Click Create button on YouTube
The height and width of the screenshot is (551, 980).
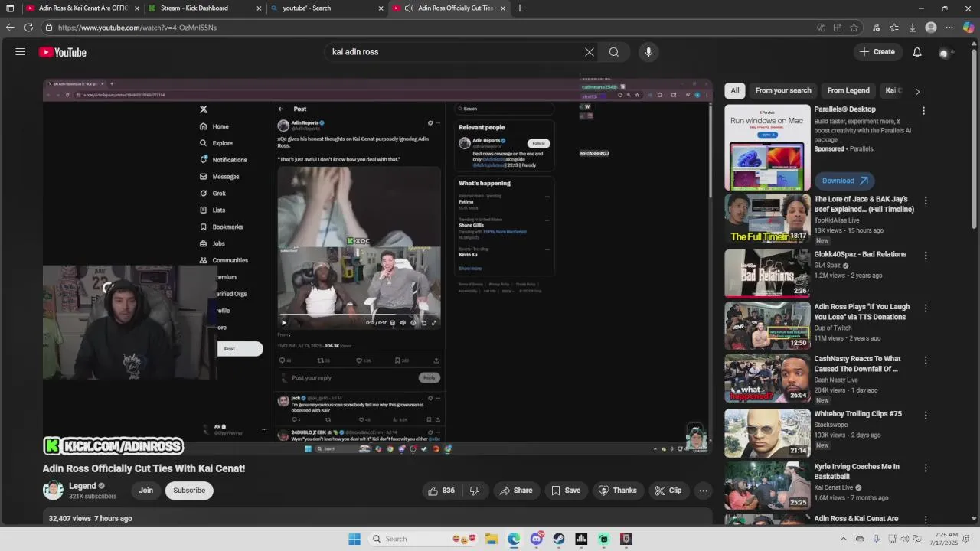(x=877, y=52)
